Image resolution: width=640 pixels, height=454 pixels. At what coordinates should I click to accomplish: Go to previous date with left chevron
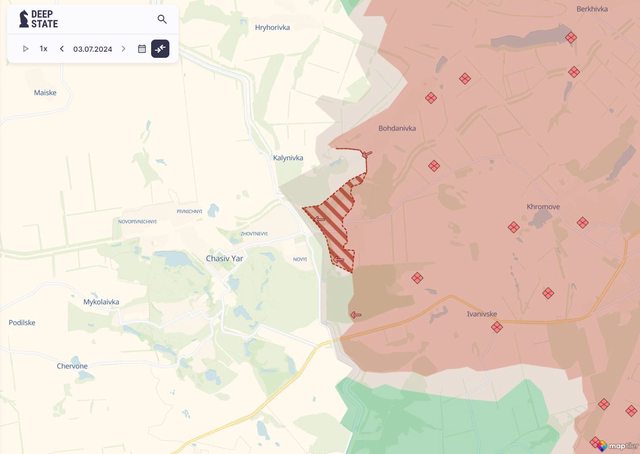pyautogui.click(x=62, y=49)
